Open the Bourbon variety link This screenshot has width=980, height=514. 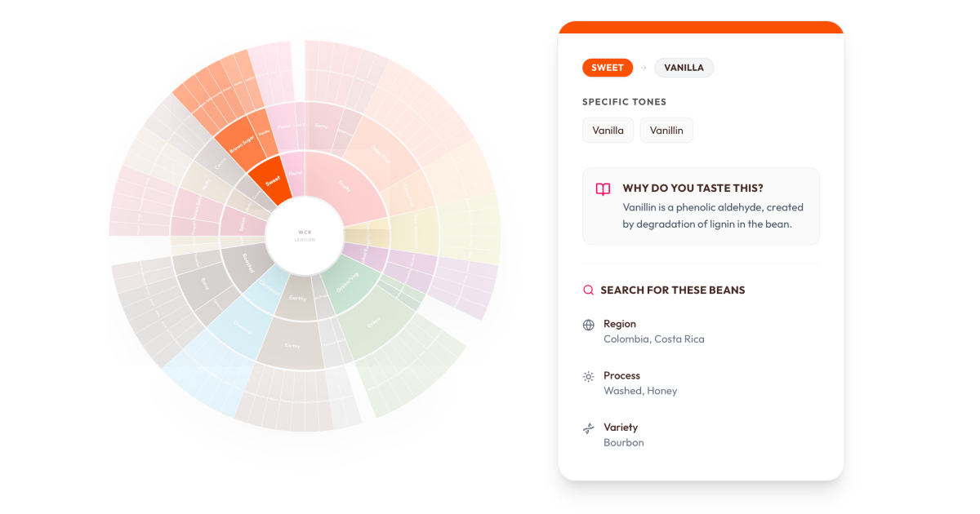tap(624, 442)
